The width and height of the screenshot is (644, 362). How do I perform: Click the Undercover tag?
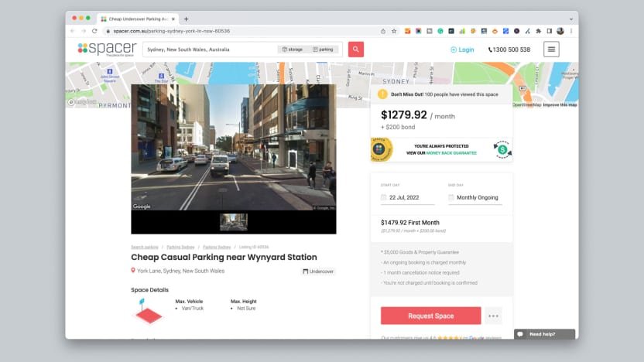point(318,271)
